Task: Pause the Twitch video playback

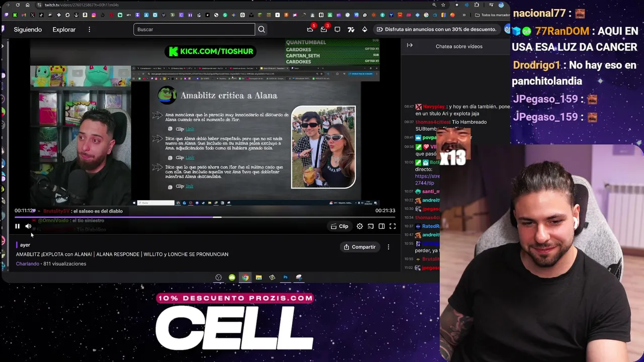Action: 17,226
